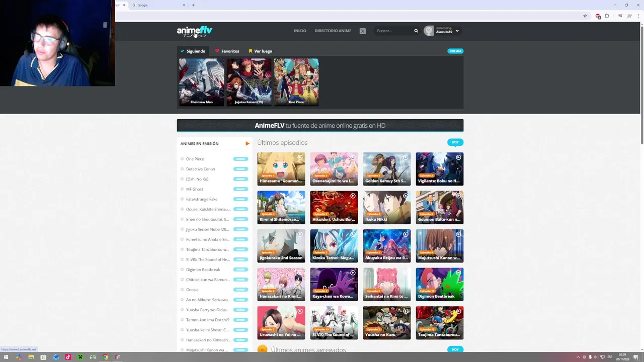Image resolution: width=644 pixels, height=362 pixels.
Task: Open TikTok from taskbar
Action: 68,357
